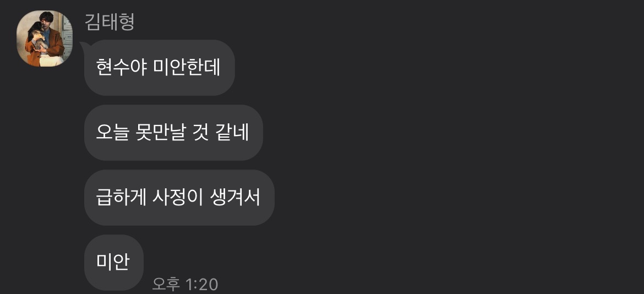This screenshot has width=644, height=294.
Task: Click the '오후' label in the timestamp
Action: pos(166,284)
